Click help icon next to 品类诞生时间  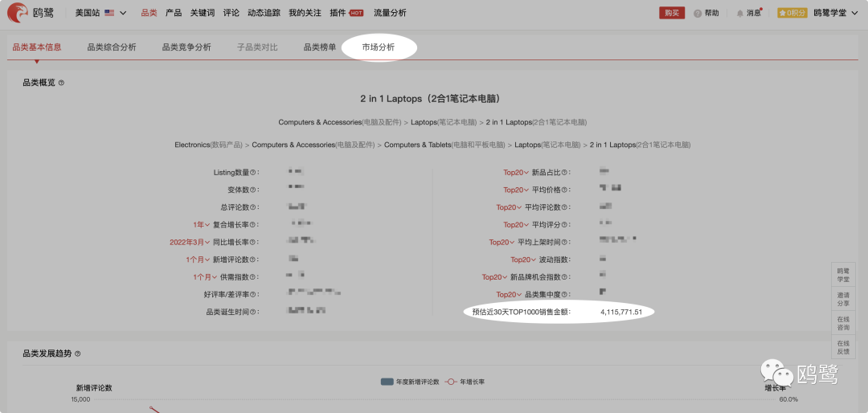pyautogui.click(x=253, y=312)
